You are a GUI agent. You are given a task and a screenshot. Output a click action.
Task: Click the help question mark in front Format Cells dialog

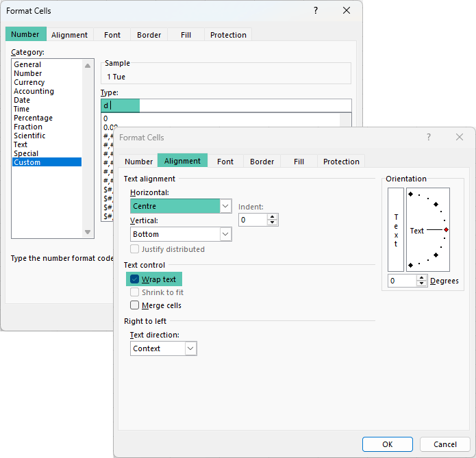pyautogui.click(x=429, y=137)
